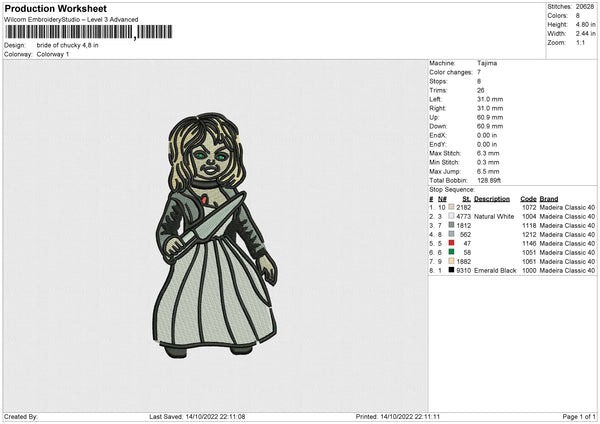
Task: Click the red swatch for code 1146
Action: click(x=451, y=243)
